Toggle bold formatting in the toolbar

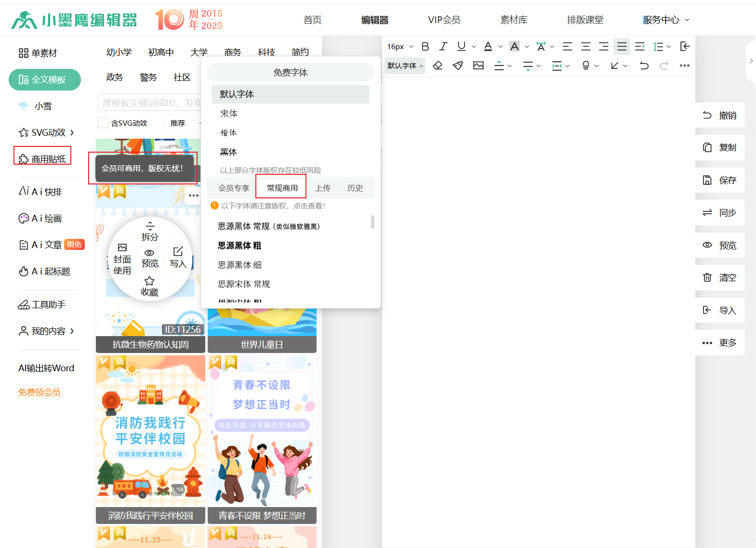point(425,46)
